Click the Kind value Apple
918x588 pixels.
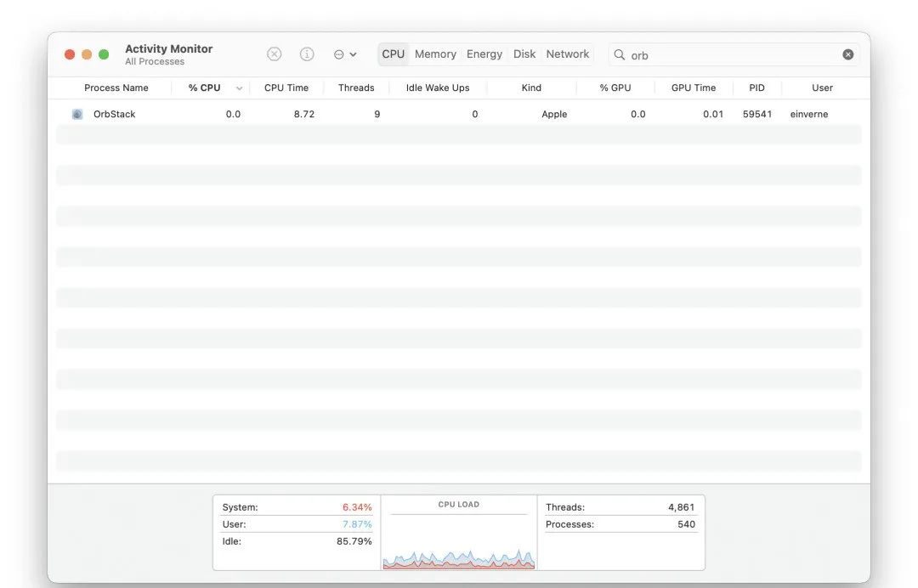(554, 114)
